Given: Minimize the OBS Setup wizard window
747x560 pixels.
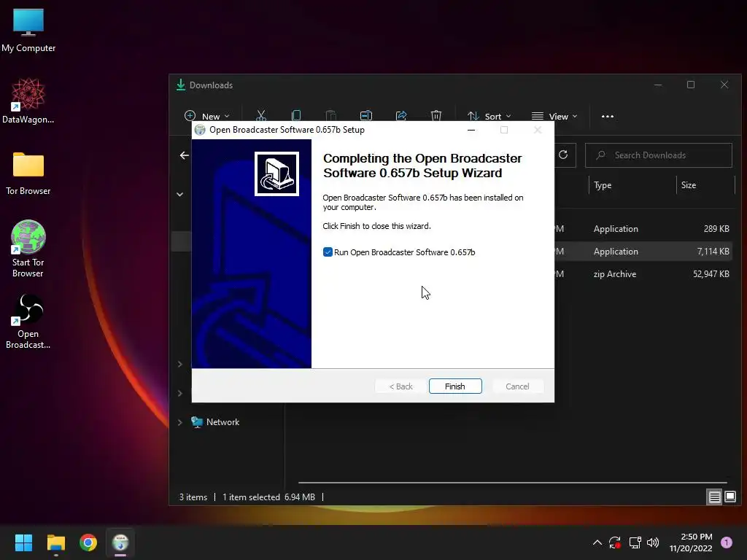Looking at the screenshot, I should point(471,130).
